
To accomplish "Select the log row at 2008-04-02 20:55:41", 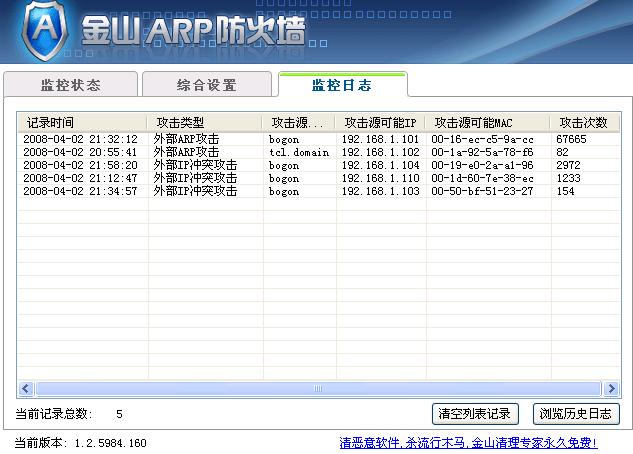I will pyautogui.click(x=319, y=152).
